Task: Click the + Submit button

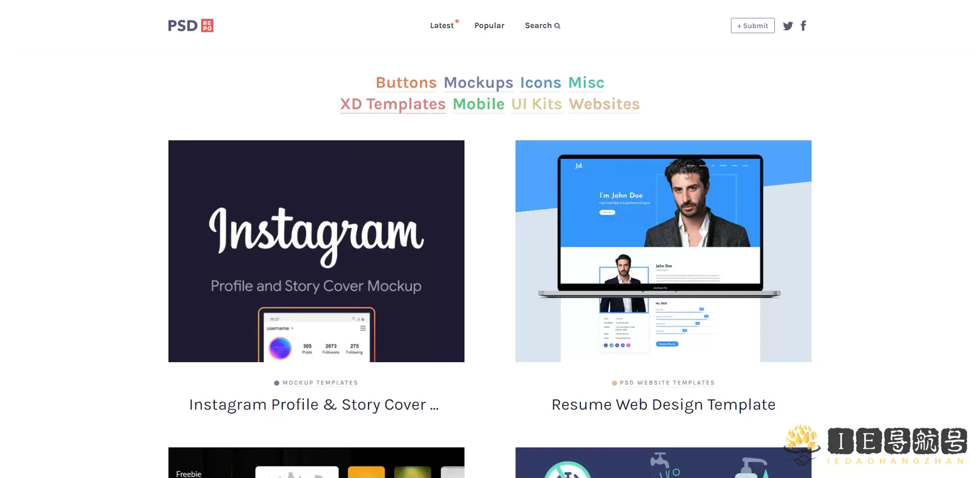Action: click(753, 26)
